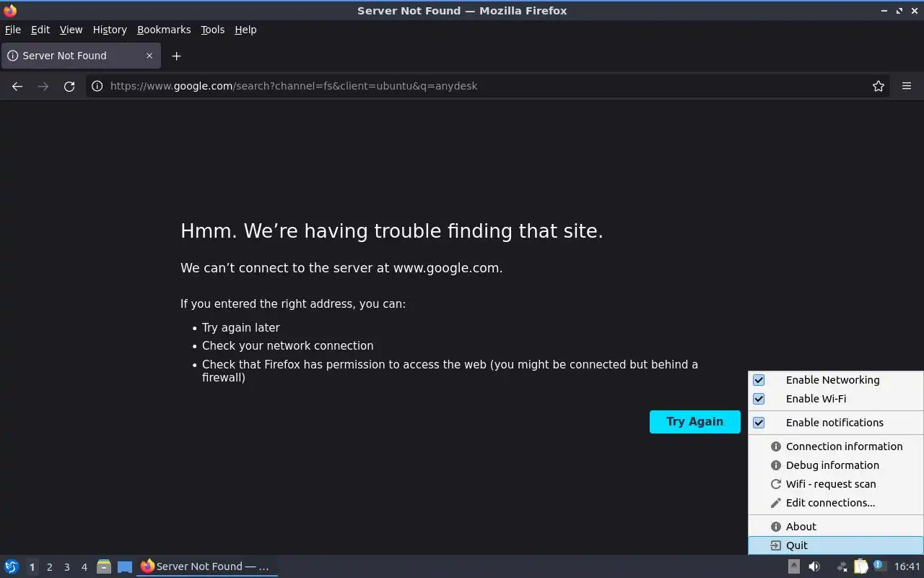
Task: Click the removable media eject tray icon
Action: (x=793, y=566)
